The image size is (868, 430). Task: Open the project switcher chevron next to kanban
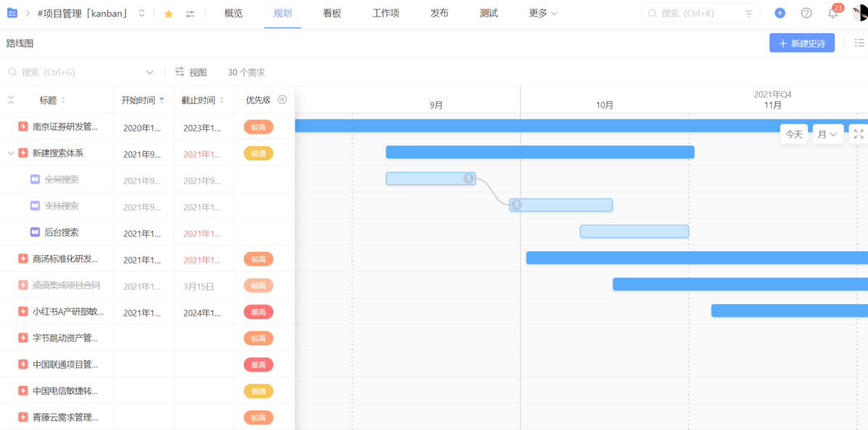[x=142, y=13]
